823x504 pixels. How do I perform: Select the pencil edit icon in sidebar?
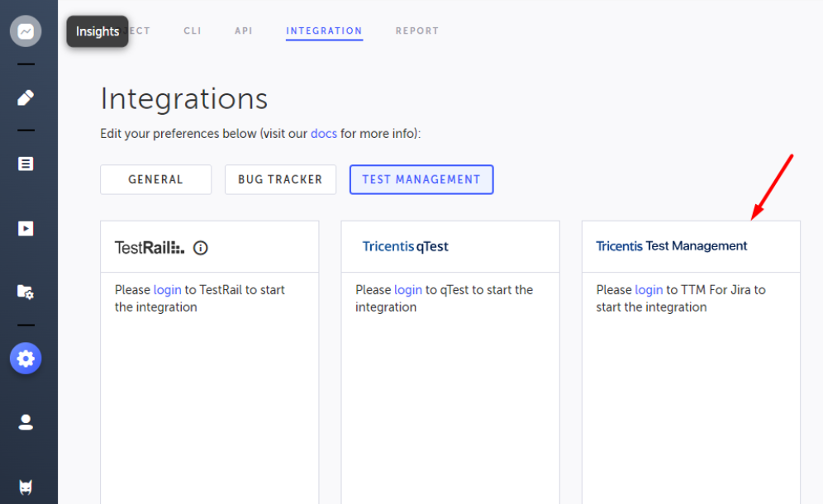coord(26,97)
